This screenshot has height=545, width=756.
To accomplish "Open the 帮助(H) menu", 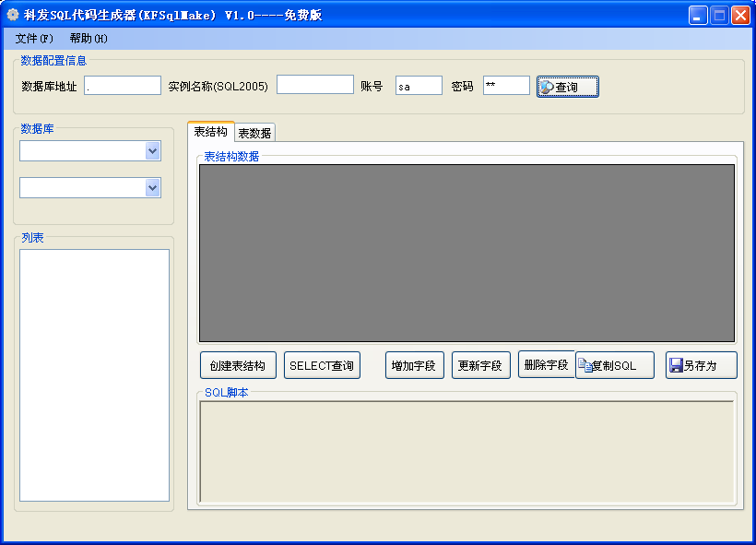I will [89, 39].
